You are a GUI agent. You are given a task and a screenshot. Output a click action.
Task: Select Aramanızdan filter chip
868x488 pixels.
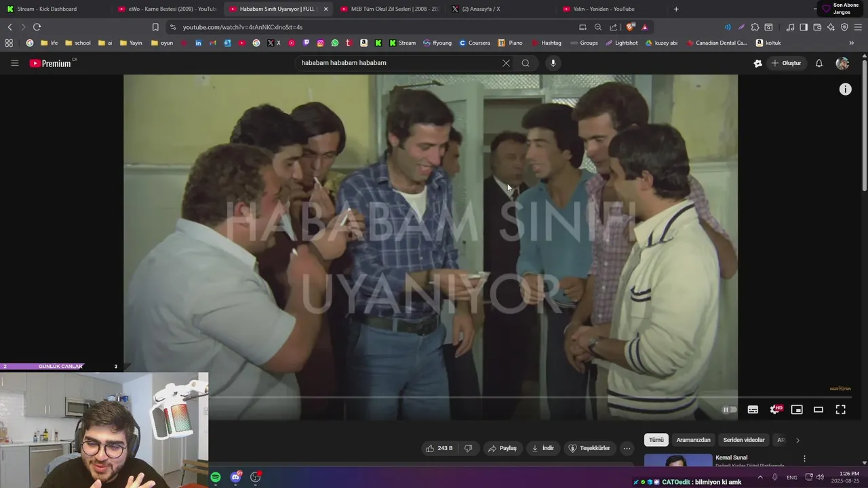(693, 440)
